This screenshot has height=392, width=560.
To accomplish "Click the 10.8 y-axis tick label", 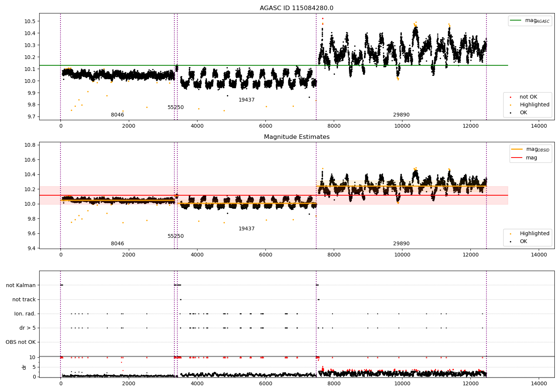I will coord(30,145).
